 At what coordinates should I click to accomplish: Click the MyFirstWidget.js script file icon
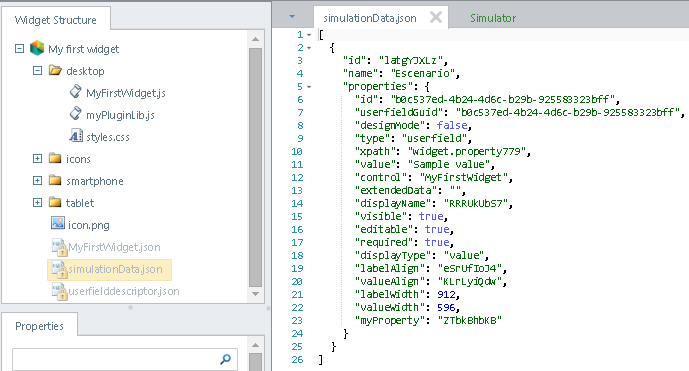tap(75, 91)
